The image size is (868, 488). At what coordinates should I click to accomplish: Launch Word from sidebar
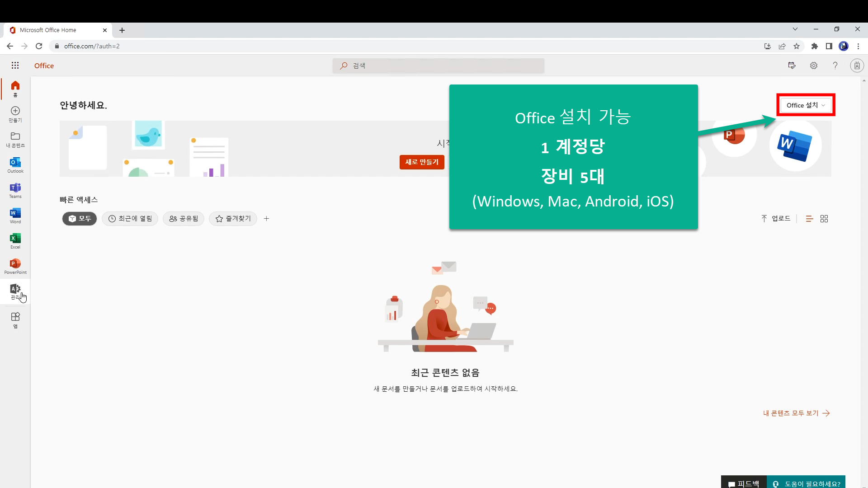[15, 216]
